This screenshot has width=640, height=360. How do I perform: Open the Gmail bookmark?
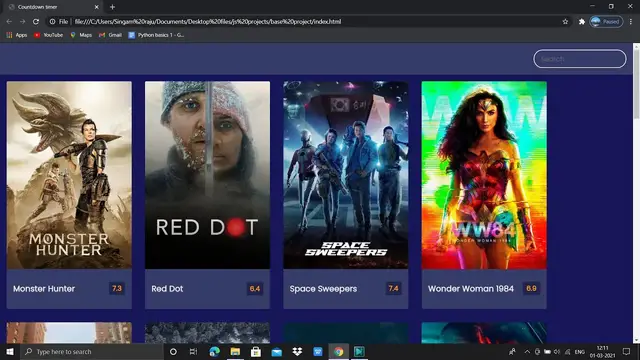110,35
